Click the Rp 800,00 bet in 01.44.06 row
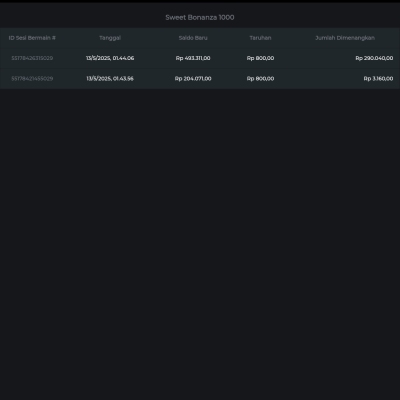The width and height of the screenshot is (400, 400). 260,58
